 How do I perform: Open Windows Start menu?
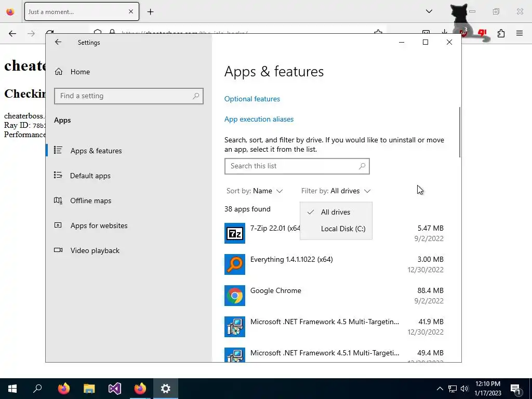12,389
